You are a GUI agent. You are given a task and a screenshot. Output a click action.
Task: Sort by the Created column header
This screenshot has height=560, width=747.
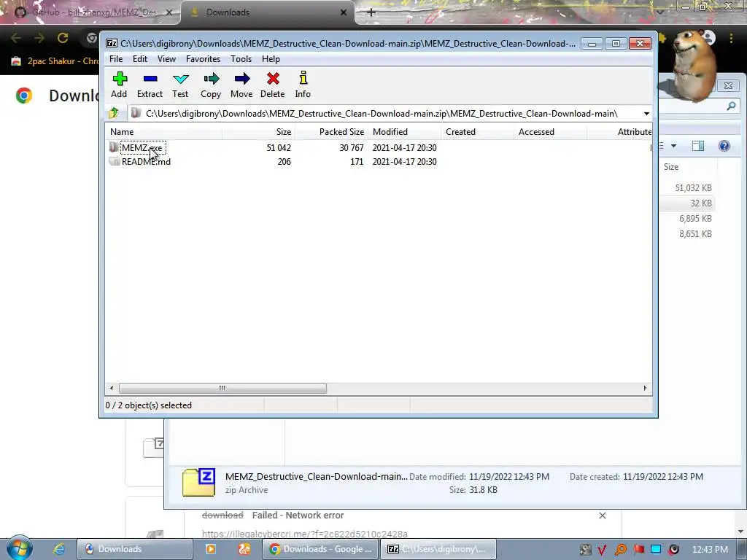coord(478,132)
